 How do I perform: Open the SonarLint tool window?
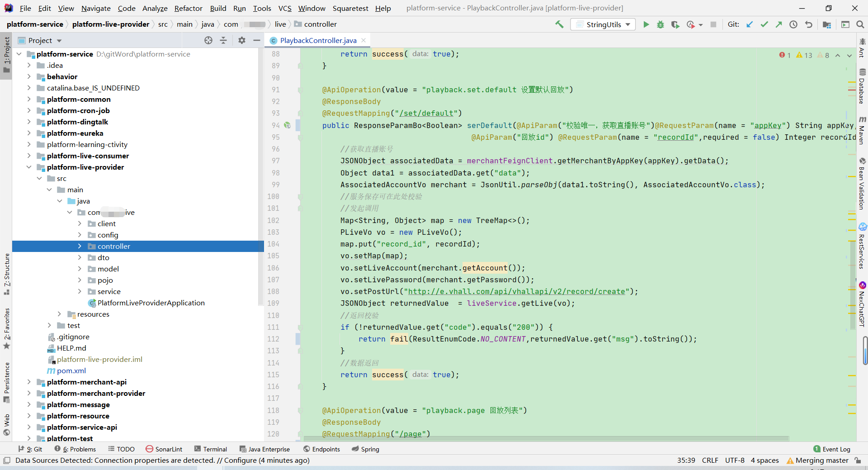[x=164, y=449]
